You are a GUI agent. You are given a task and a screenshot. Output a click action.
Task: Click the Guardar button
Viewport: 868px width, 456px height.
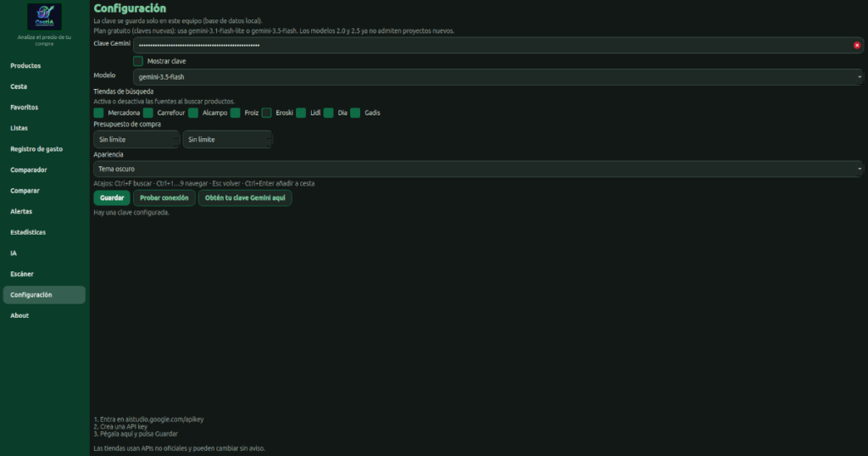(112, 197)
